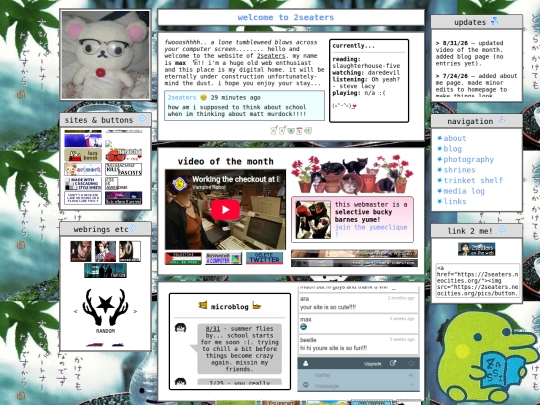540x405 pixels.
Task: Click the spiral icon beside link 2 me
Action: click(502, 230)
